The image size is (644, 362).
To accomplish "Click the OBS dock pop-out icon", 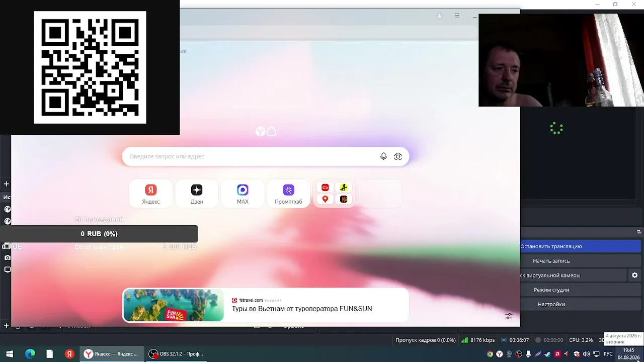I will point(639,232).
